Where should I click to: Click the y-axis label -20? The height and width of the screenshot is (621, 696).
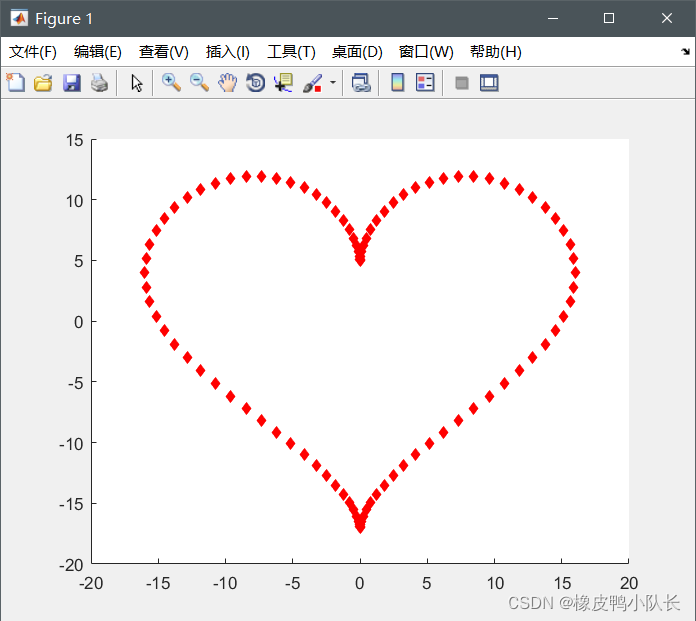tap(71, 565)
